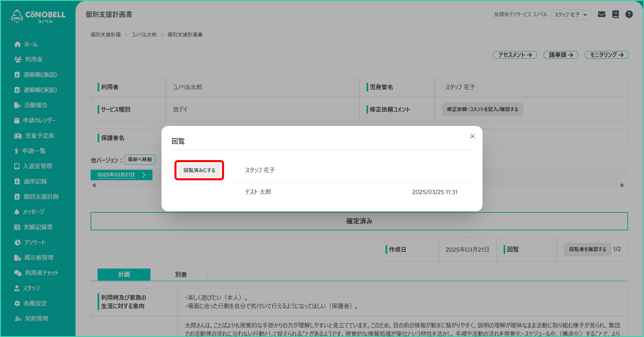This screenshot has width=644, height=337.
Task: Click 回覧済みにする button
Action: [199, 170]
